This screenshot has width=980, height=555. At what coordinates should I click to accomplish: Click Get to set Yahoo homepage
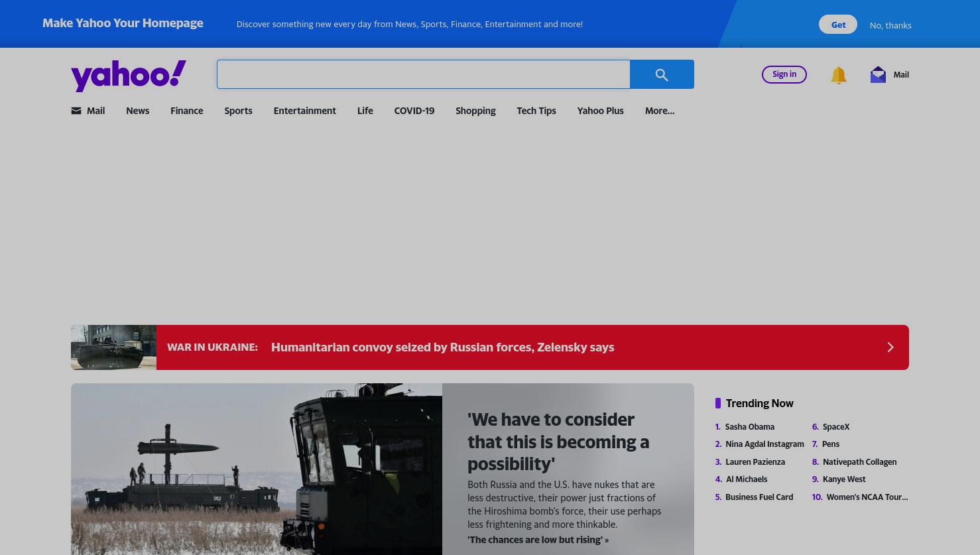pyautogui.click(x=838, y=25)
